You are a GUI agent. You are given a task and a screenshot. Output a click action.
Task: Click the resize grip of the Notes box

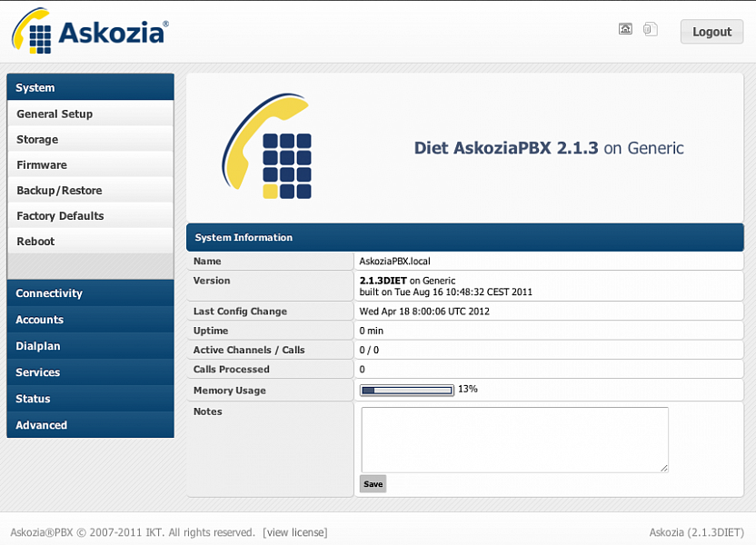tap(664, 468)
